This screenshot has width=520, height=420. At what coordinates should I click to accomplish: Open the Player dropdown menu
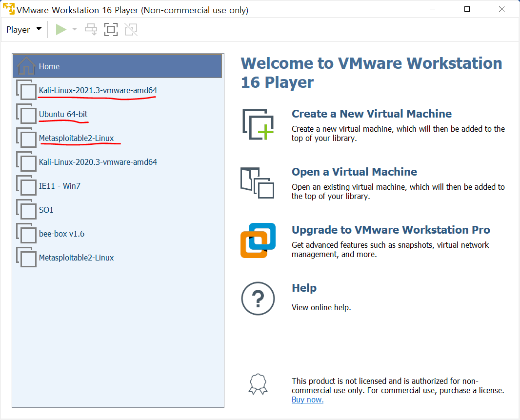tap(24, 30)
